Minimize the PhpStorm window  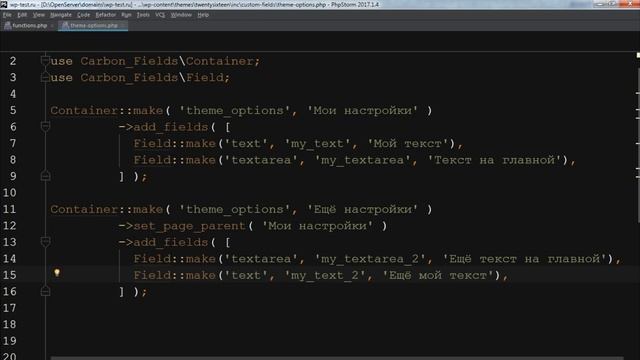(x=599, y=4)
